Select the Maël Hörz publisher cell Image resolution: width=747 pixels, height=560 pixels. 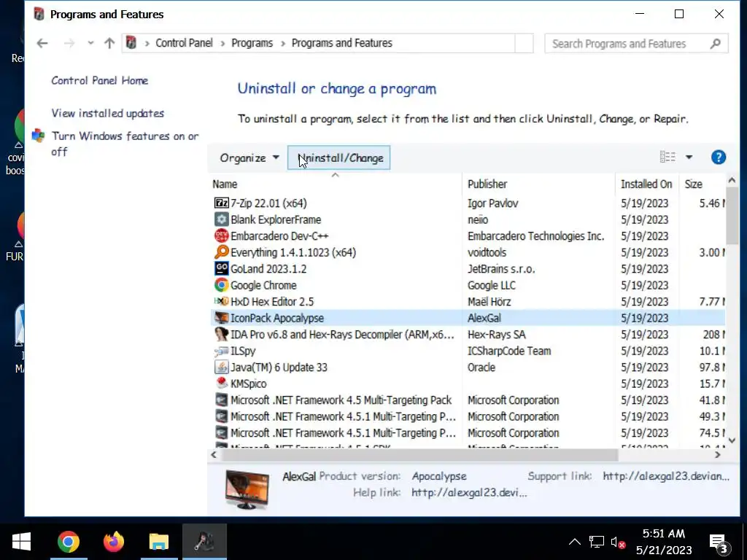click(x=489, y=302)
